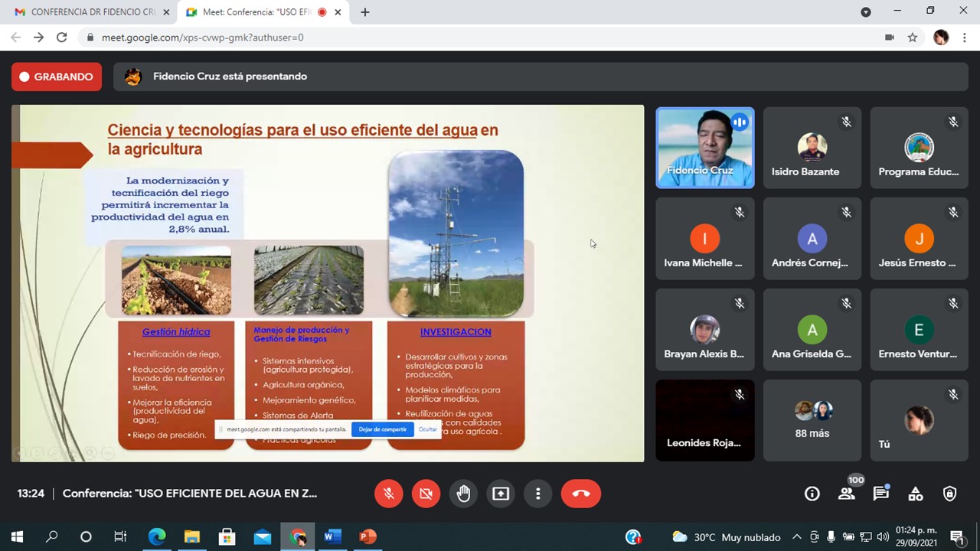Click Dejar de compartir button
The height and width of the screenshot is (551, 980).
pyautogui.click(x=383, y=429)
